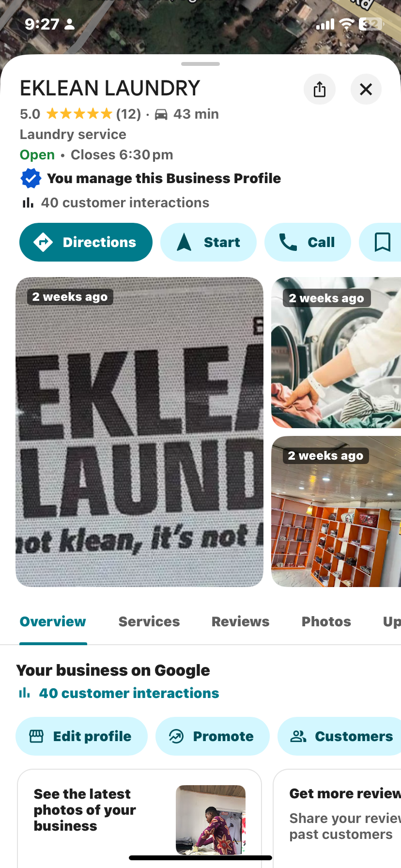Open the 40 customer interactions link
Image resolution: width=401 pixels, height=868 pixels.
point(129,693)
